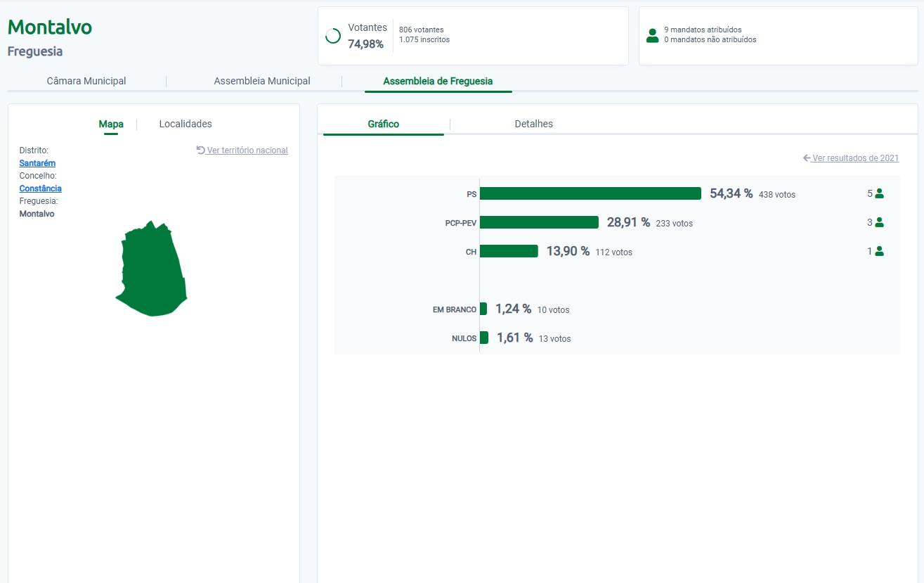Click the PS 54,34% result bar
924x583 pixels.
click(x=590, y=193)
